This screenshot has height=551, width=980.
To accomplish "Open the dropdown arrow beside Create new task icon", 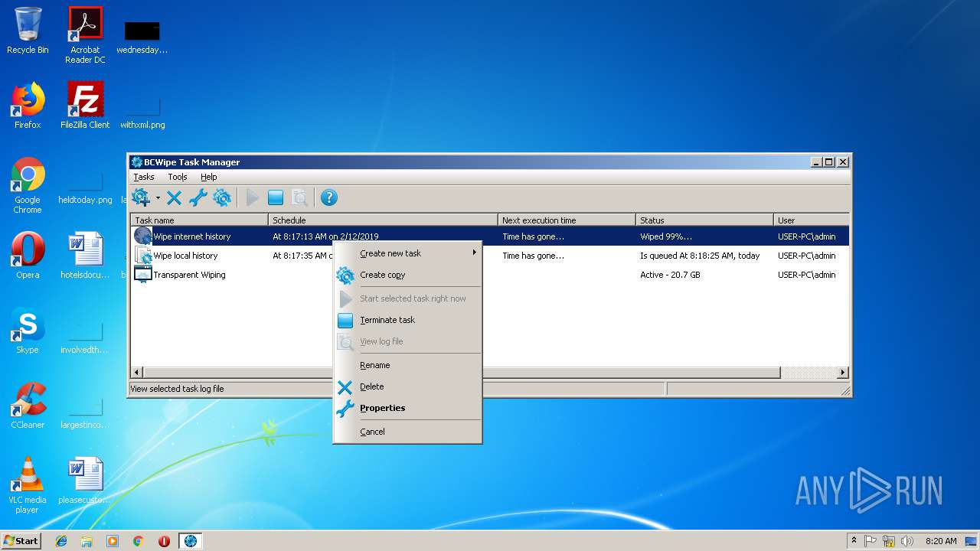I will point(158,197).
